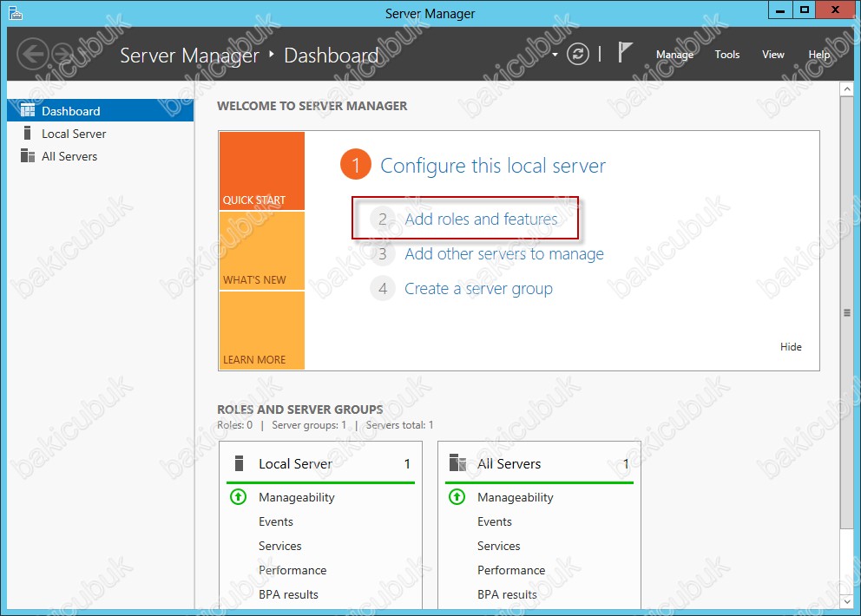Click Create a server group
This screenshot has width=861, height=616.
point(478,289)
